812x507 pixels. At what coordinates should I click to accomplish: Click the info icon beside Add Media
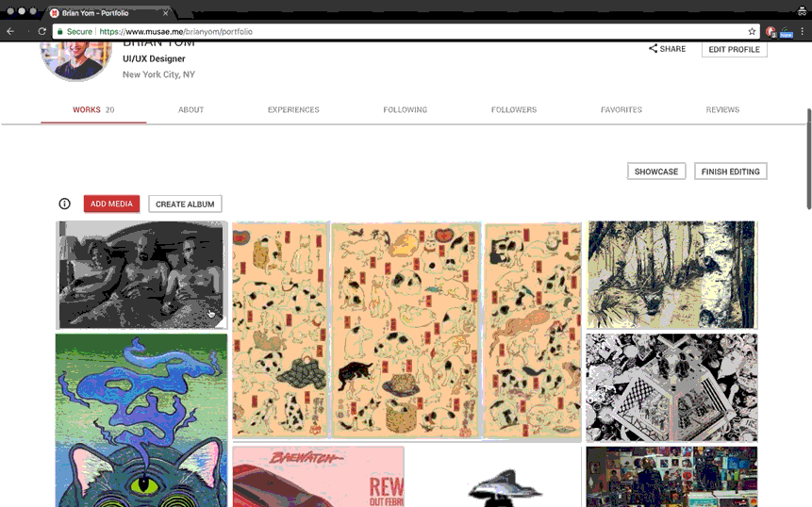coord(64,204)
